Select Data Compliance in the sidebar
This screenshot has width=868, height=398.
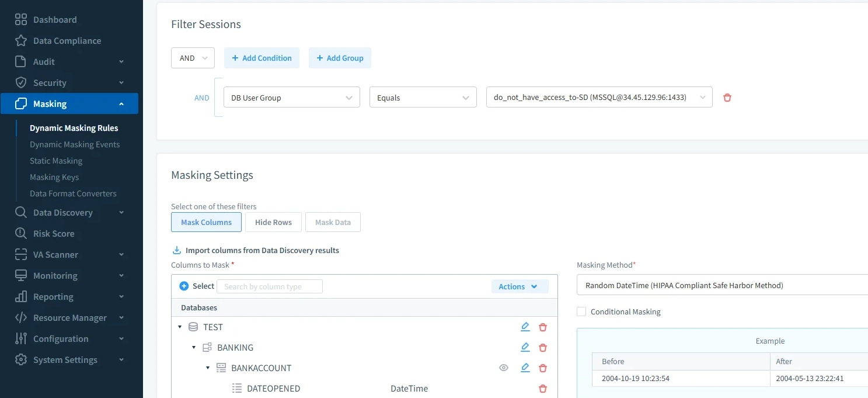65,40
